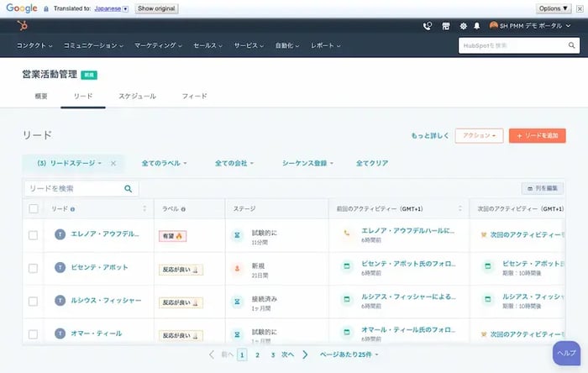Open the notifications bell
588x373 pixels.
476,26
